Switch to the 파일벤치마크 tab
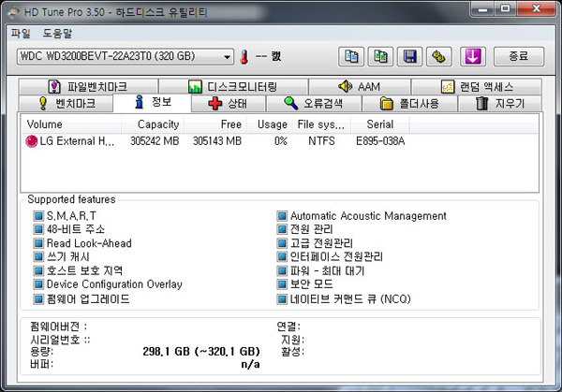562x392 pixels. coord(88,87)
